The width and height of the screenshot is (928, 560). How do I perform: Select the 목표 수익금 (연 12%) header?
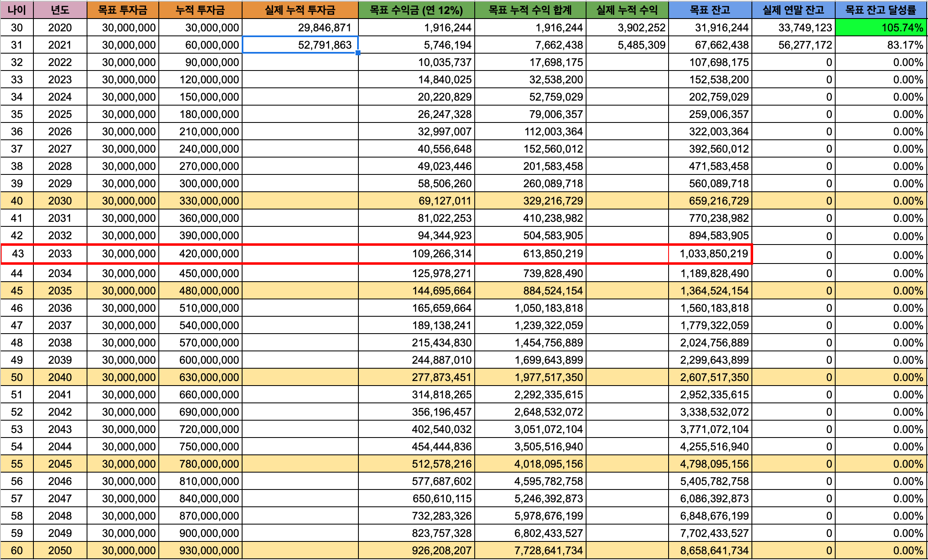(417, 9)
